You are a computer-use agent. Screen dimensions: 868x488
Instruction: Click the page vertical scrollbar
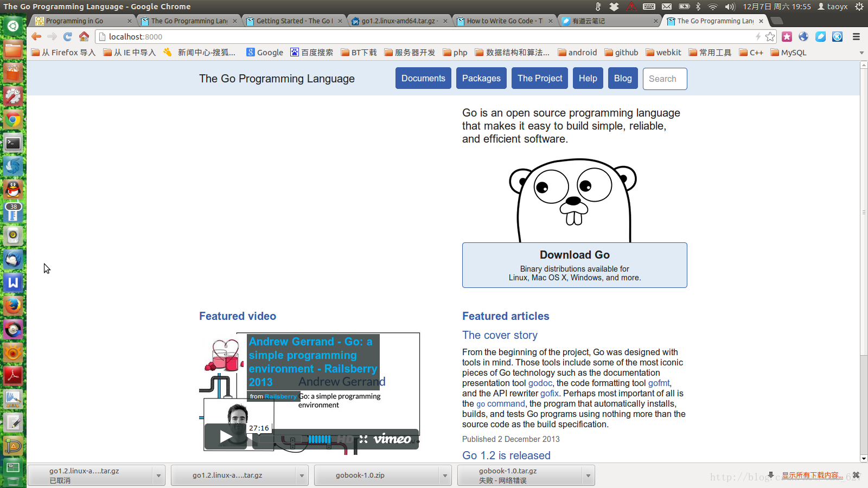coord(864,211)
